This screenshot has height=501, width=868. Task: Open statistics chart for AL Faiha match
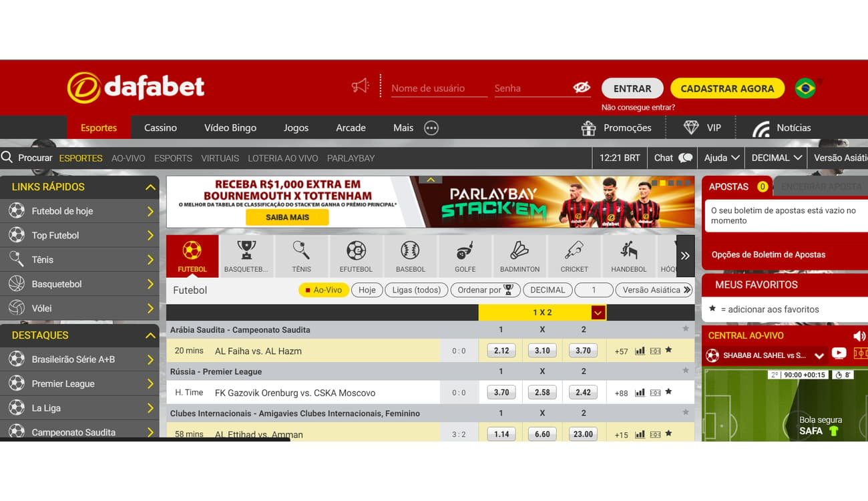pos(640,350)
